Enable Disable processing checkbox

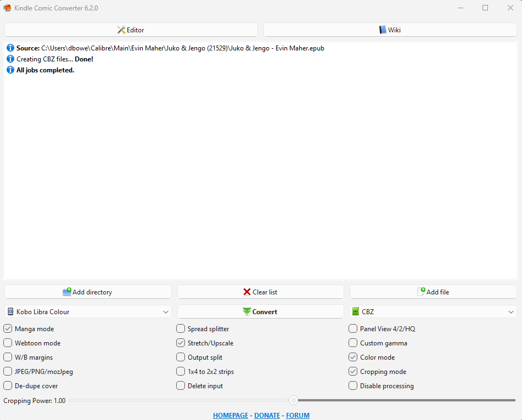tap(353, 386)
